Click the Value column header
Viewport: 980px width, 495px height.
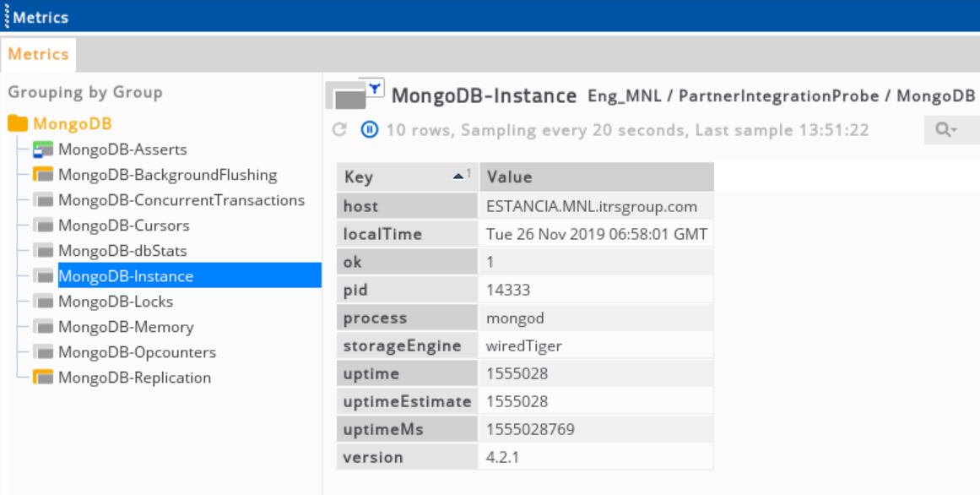point(595,177)
